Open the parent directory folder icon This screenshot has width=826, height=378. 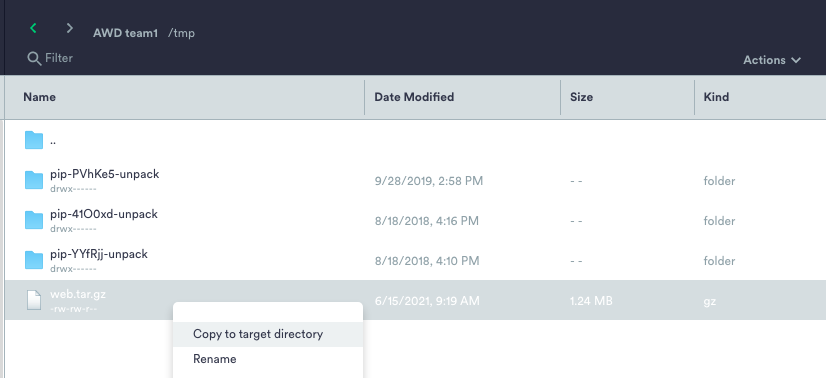pos(34,141)
